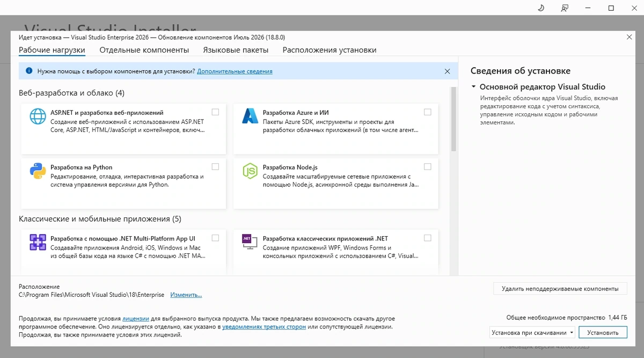Image resolution: width=644 pixels, height=358 pixels.
Task: Toggle night mode icon in title bar
Action: tap(541, 8)
